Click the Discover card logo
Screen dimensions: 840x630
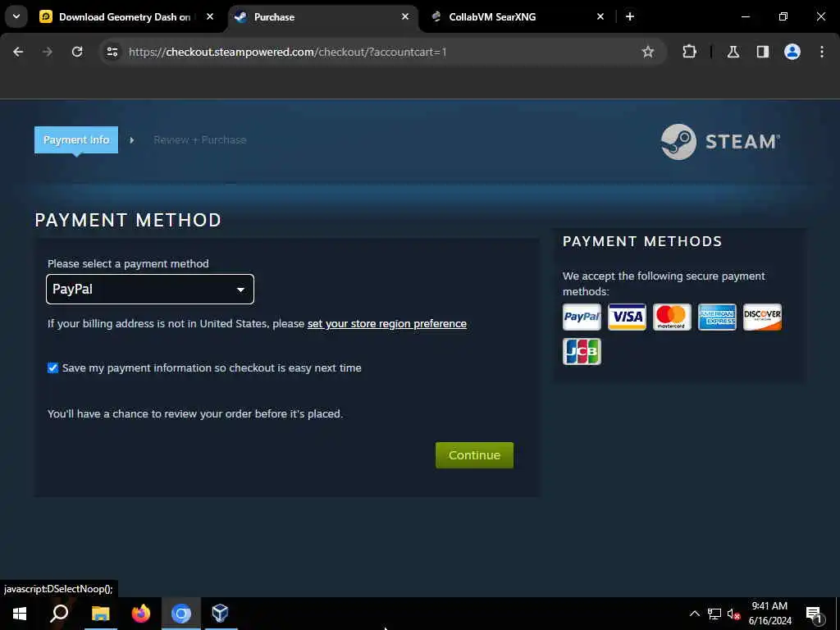[762, 317]
